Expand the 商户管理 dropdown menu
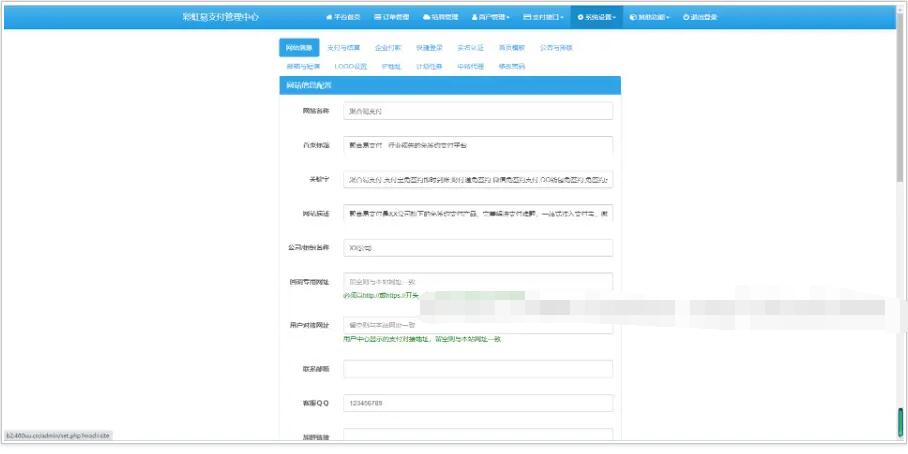908x454 pixels. (490, 17)
